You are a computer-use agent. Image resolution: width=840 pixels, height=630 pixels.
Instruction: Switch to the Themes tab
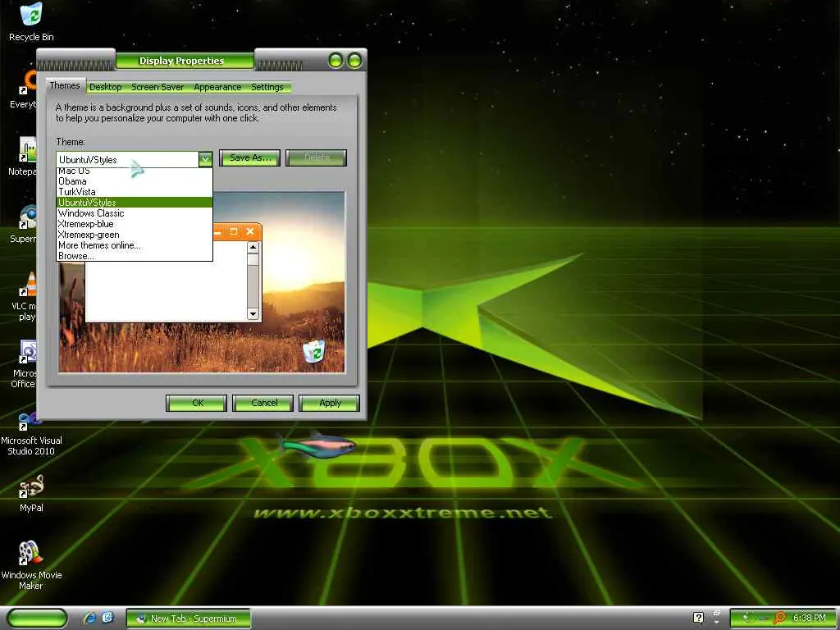coord(65,85)
